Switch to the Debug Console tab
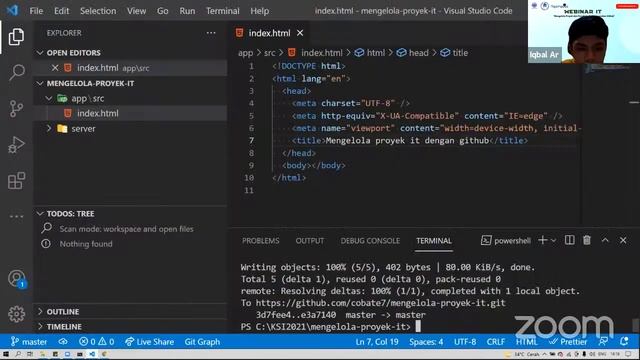Screen dimensions: 640x360 click(370, 241)
